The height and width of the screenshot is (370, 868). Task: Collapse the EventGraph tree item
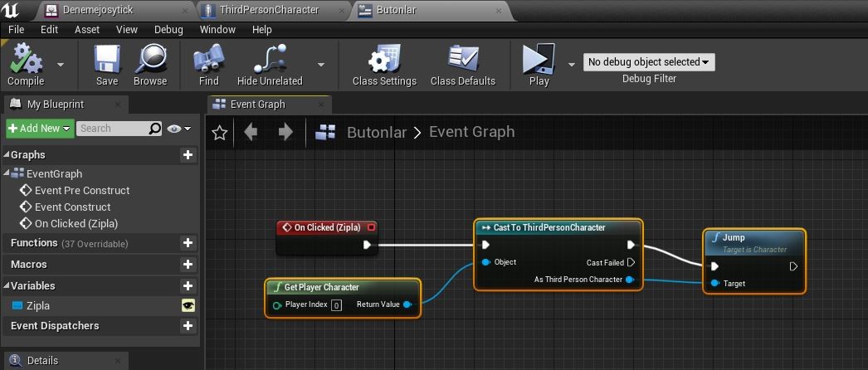pos(6,173)
